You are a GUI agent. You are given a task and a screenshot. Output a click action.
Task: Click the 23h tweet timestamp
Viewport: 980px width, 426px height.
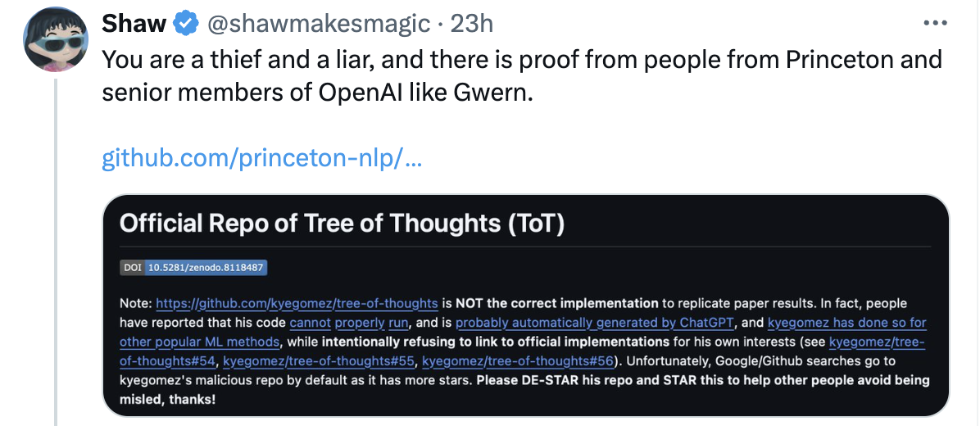pyautogui.click(x=472, y=25)
